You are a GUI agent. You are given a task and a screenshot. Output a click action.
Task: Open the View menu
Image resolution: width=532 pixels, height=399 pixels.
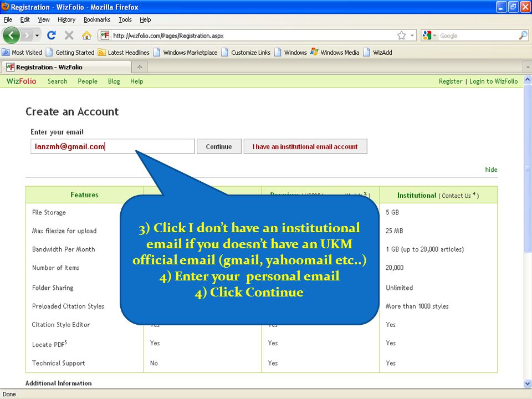(44, 20)
